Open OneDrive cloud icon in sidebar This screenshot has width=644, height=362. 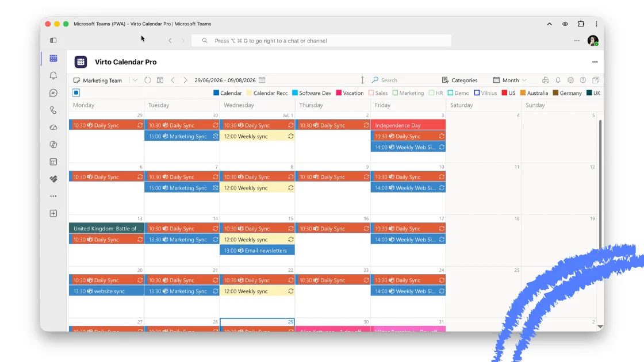(x=53, y=127)
